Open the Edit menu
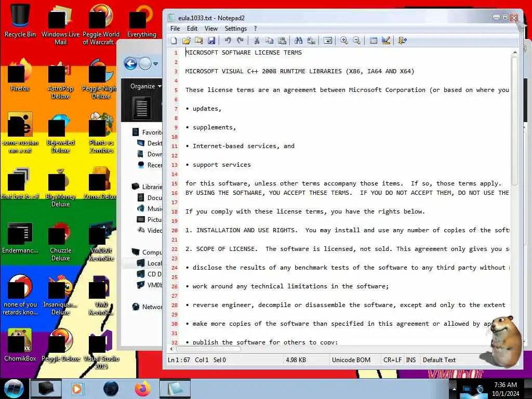Image resolution: width=532 pixels, height=399 pixels. coord(192,29)
